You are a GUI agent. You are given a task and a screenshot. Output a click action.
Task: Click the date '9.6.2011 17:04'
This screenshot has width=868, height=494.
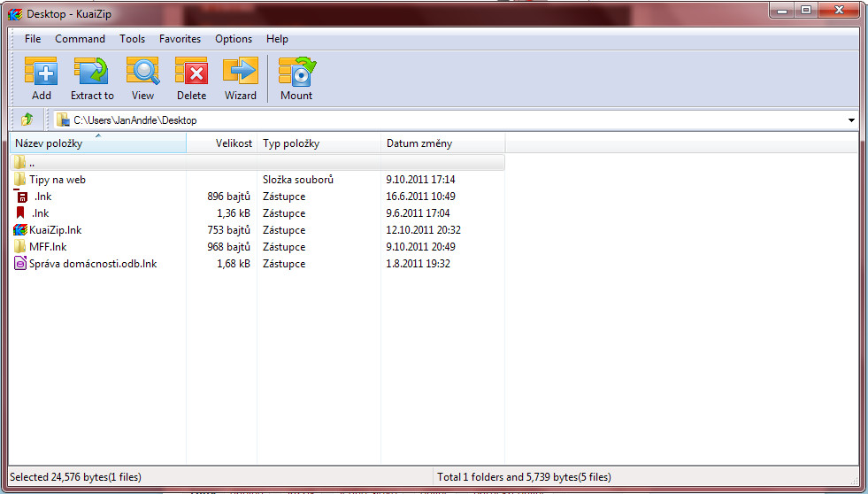pos(418,213)
